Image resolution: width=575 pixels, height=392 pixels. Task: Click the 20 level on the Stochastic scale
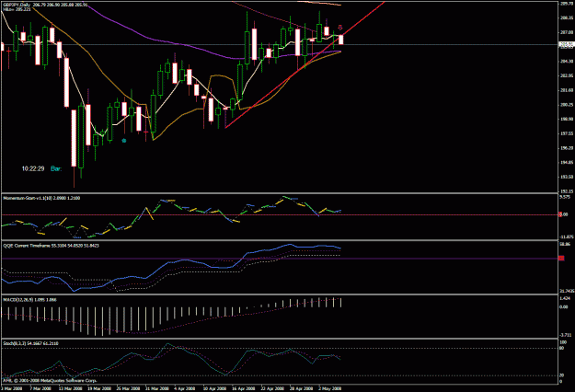(562, 375)
